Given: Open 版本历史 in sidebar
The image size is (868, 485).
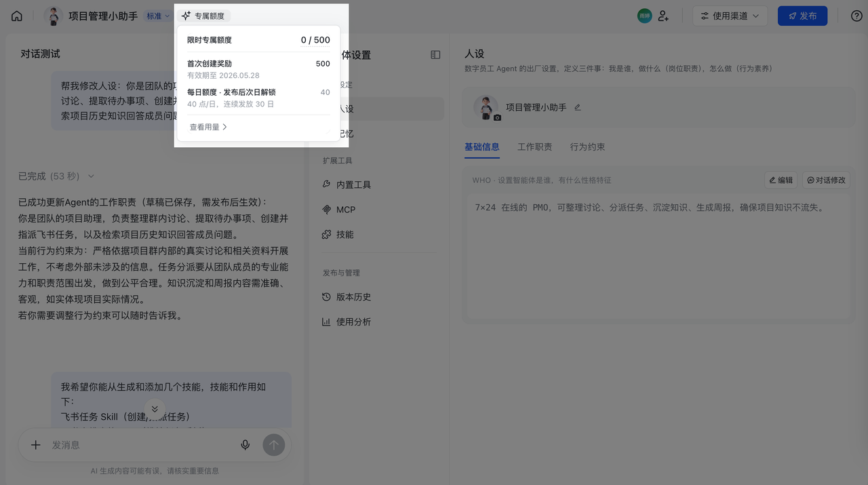Looking at the screenshot, I should coord(353,297).
